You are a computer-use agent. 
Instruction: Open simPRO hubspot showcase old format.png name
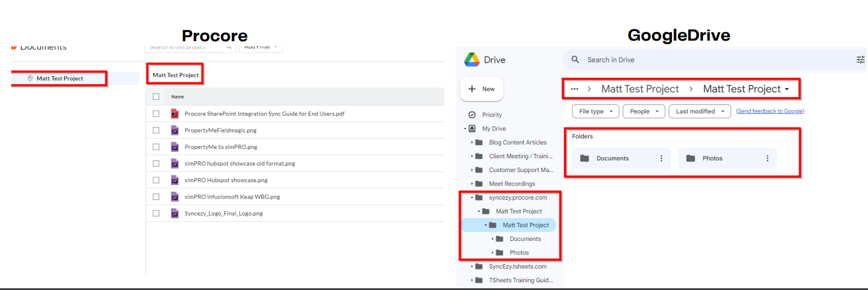(240, 164)
